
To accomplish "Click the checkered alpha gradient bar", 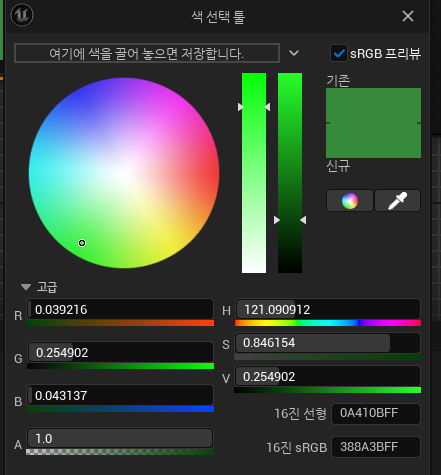I will click(x=120, y=452).
